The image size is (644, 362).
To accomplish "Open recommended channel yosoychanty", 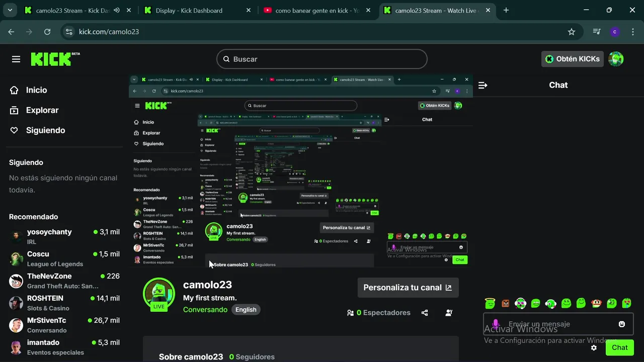I will pyautogui.click(x=64, y=236).
